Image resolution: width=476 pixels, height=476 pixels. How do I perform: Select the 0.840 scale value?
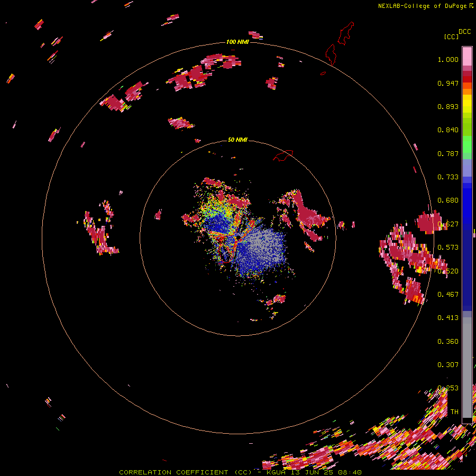pos(448,130)
